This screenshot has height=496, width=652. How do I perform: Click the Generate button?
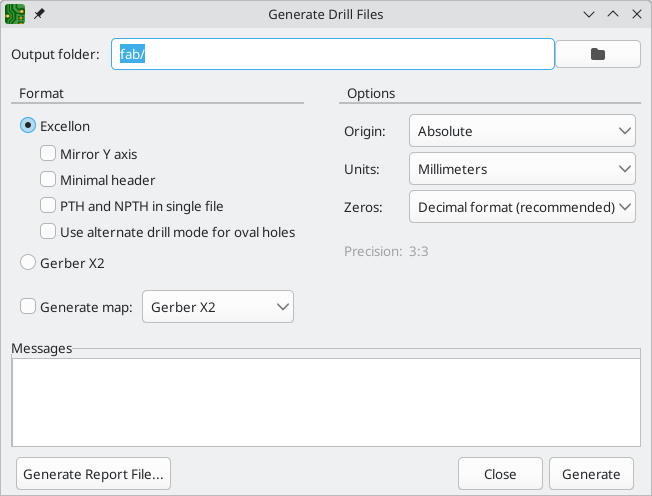pos(591,474)
